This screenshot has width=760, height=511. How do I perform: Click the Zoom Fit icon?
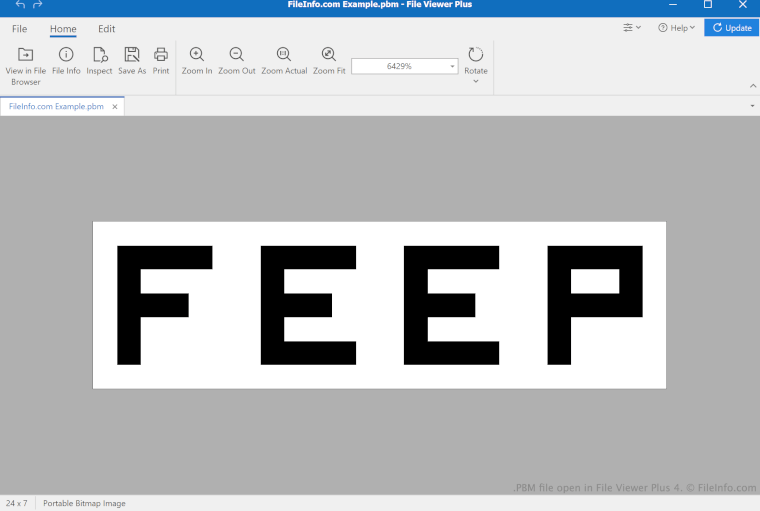pyautogui.click(x=329, y=55)
